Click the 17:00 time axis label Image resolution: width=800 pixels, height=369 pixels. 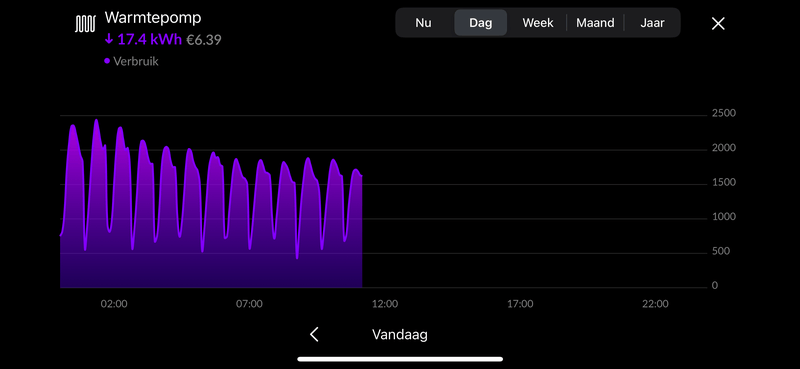pos(520,304)
